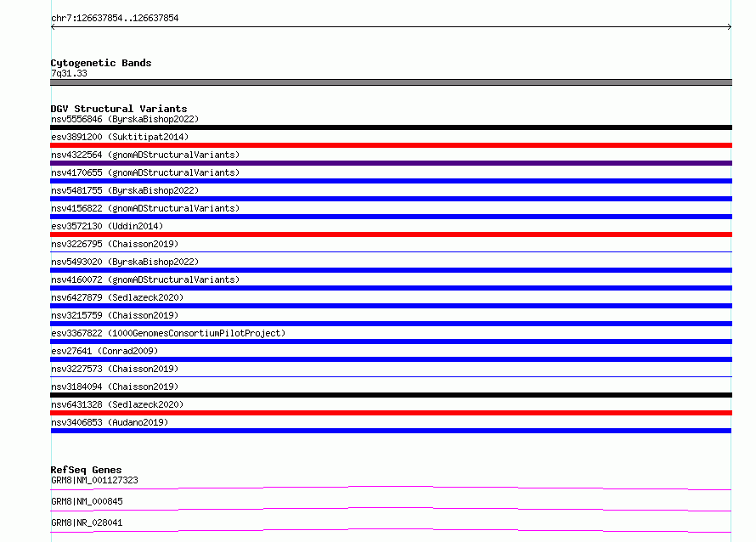Open variant nsv6431328 (Sedlazeck2020) label
Image resolution: width=756 pixels, height=542 pixels.
point(117,404)
